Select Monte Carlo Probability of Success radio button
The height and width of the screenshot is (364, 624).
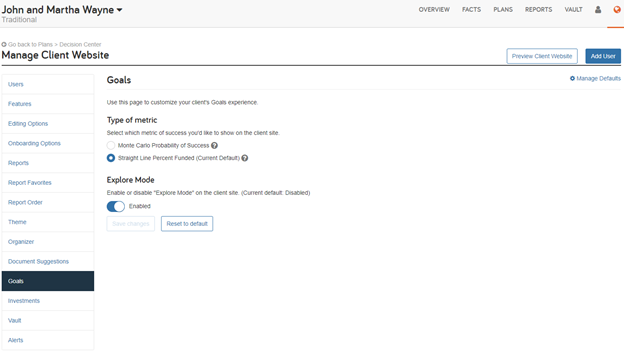click(x=111, y=146)
